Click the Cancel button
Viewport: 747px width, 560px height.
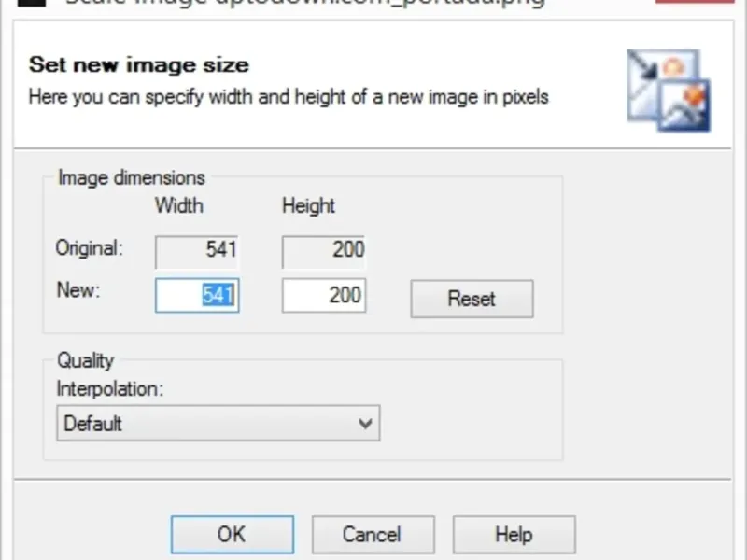coord(373,534)
